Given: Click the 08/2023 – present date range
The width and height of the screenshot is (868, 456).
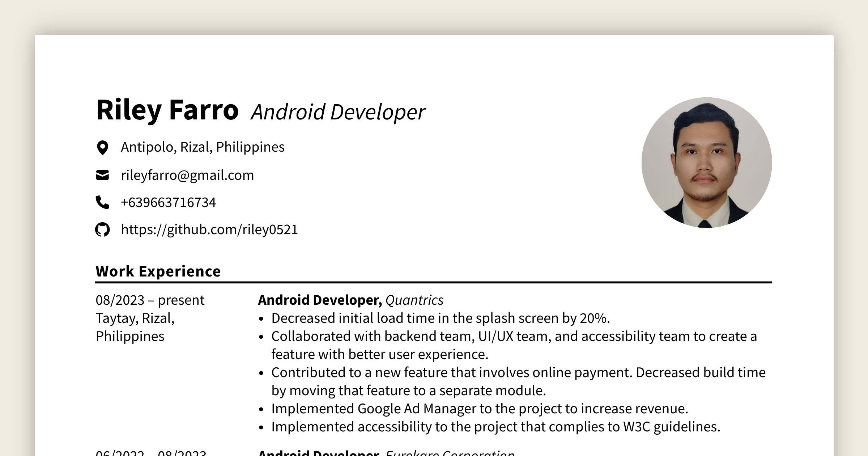Looking at the screenshot, I should tap(150, 300).
